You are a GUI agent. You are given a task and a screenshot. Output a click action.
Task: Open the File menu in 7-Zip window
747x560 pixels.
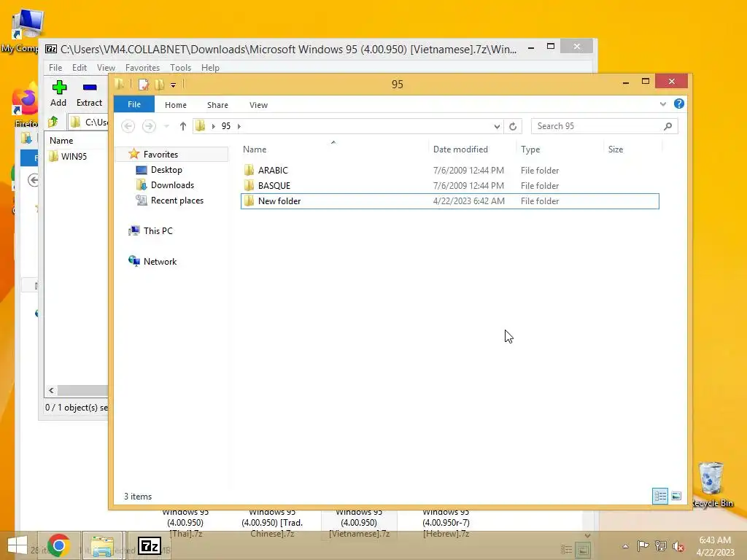coord(55,68)
